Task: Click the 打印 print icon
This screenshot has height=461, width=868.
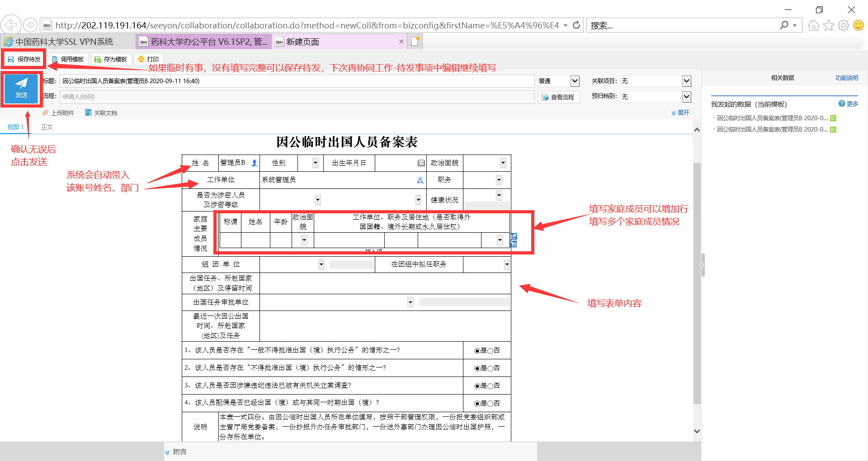Action: tap(141, 59)
